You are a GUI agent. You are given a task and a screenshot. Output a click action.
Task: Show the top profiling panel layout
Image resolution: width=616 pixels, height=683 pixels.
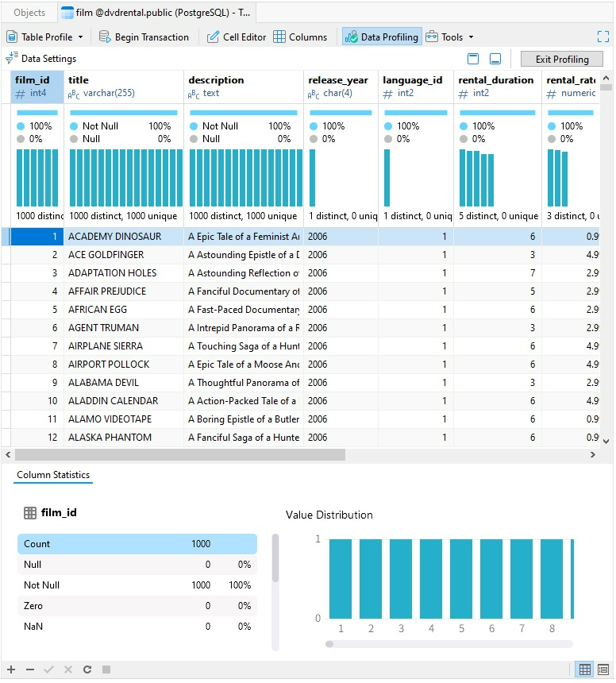[x=474, y=59]
